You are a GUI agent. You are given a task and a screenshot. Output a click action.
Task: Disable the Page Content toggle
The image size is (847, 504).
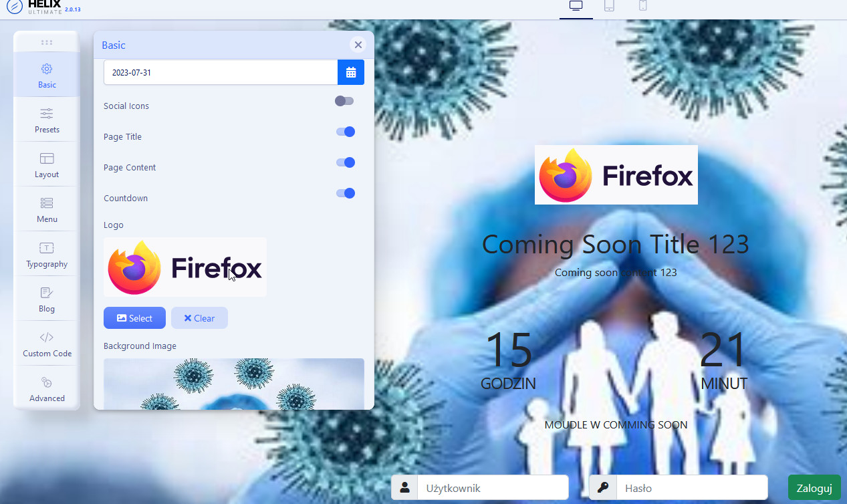pos(345,162)
